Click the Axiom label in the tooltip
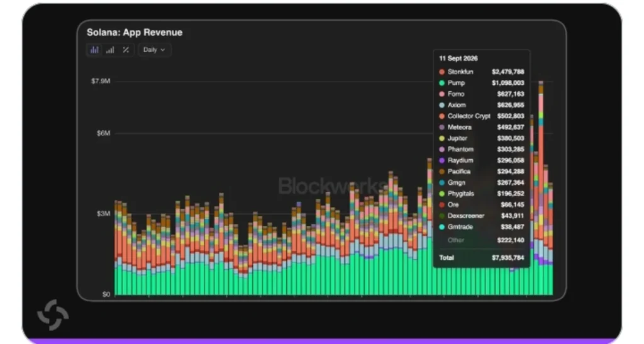Screen dimensions: 644x344 coord(457,104)
